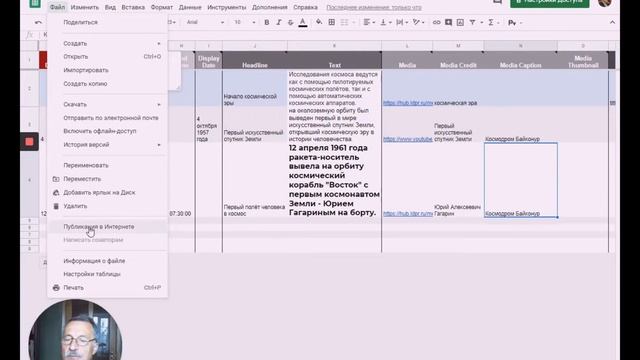
Task: Open the Изменить menu
Action: point(84,7)
